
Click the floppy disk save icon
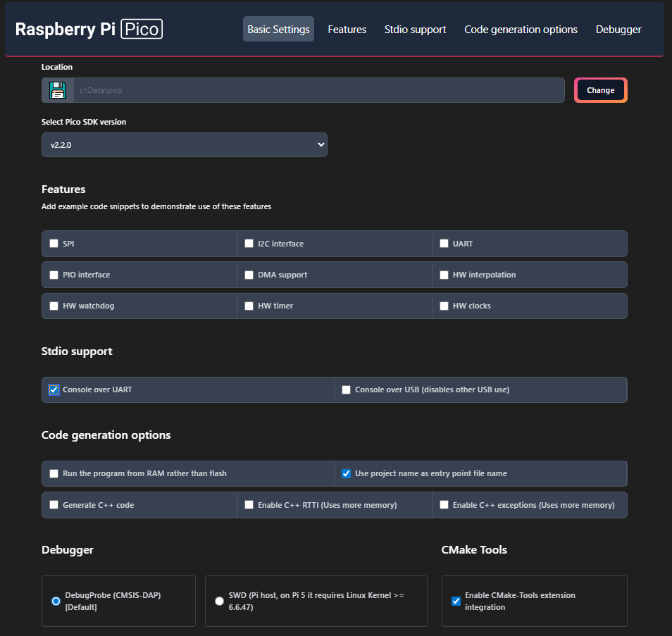(57, 90)
